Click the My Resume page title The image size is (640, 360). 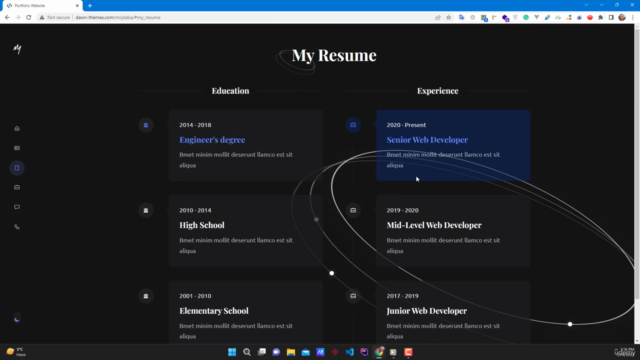coord(334,55)
